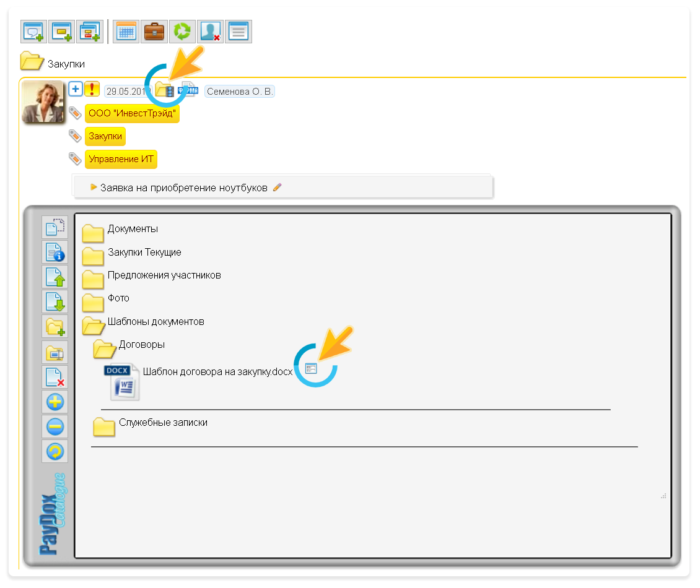Click the delete file red X icon
Viewport: 700px width, 588px height.
coord(55,377)
